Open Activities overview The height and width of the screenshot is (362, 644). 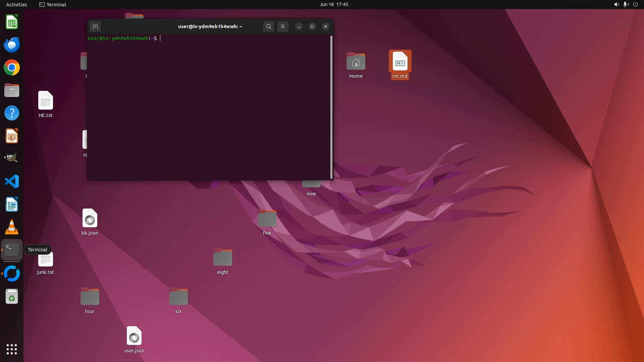pos(16,4)
